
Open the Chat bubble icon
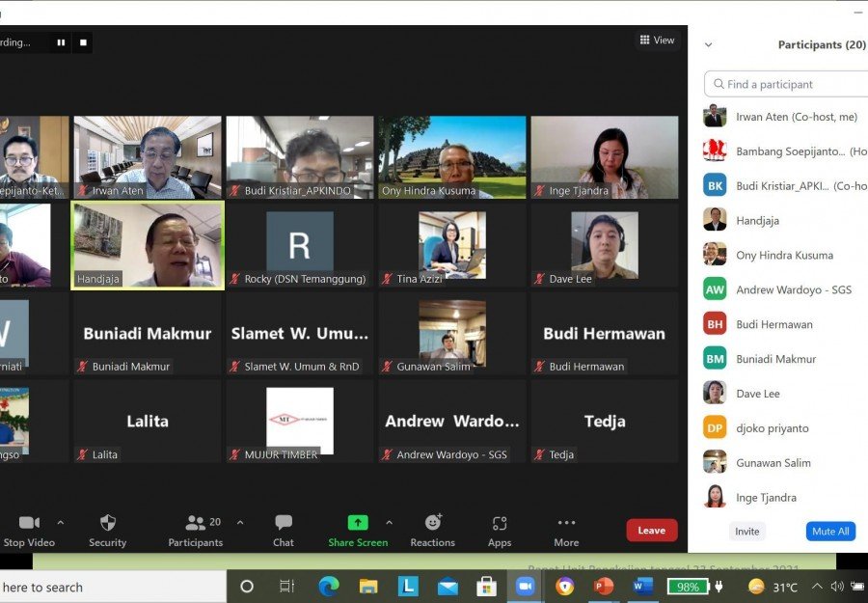[284, 522]
